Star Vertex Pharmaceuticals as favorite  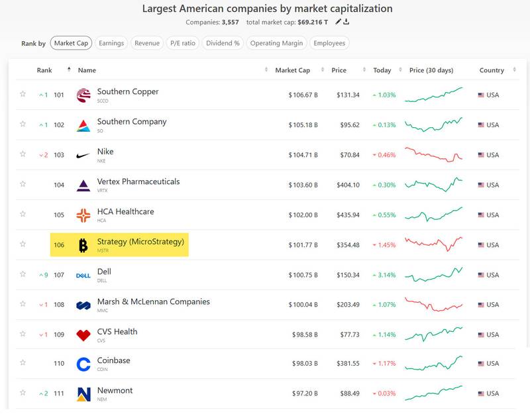click(x=23, y=184)
